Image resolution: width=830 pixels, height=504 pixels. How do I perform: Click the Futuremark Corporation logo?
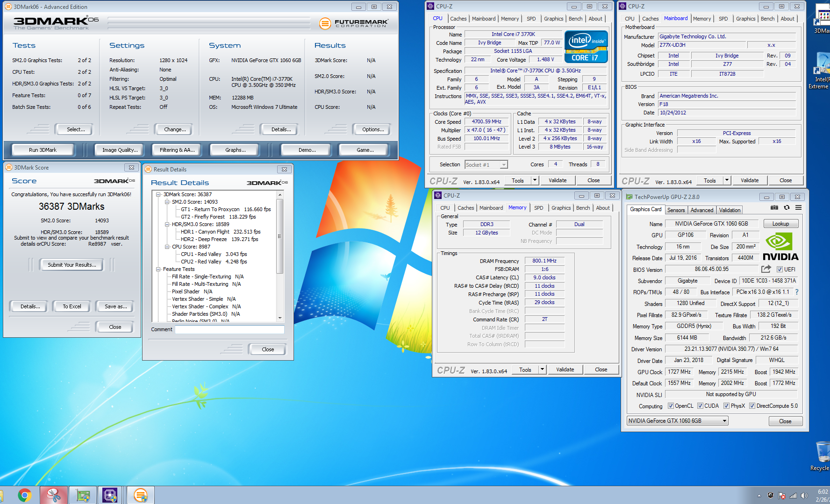tap(354, 23)
